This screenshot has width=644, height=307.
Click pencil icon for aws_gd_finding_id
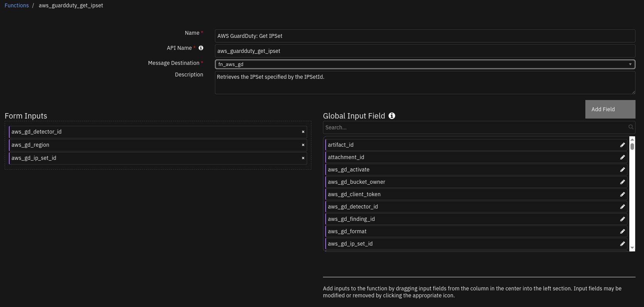(x=622, y=219)
